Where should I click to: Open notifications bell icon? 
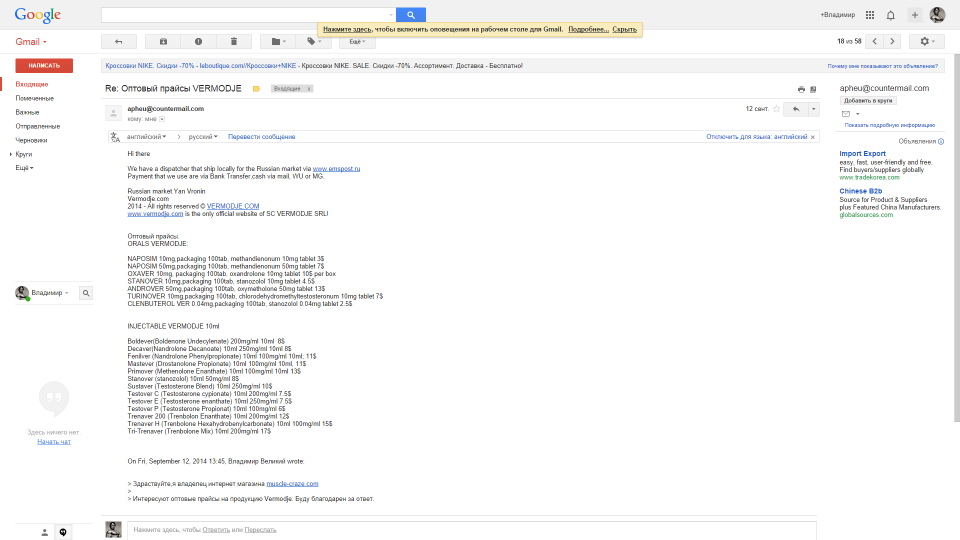[890, 15]
